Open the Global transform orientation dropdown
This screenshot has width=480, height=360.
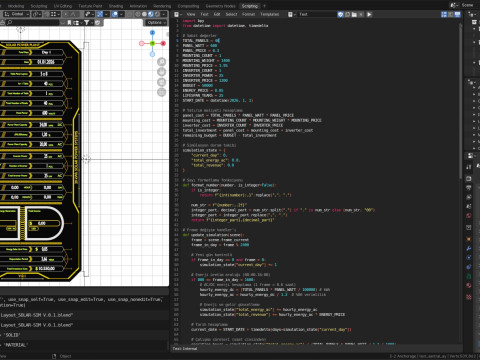[17, 14]
